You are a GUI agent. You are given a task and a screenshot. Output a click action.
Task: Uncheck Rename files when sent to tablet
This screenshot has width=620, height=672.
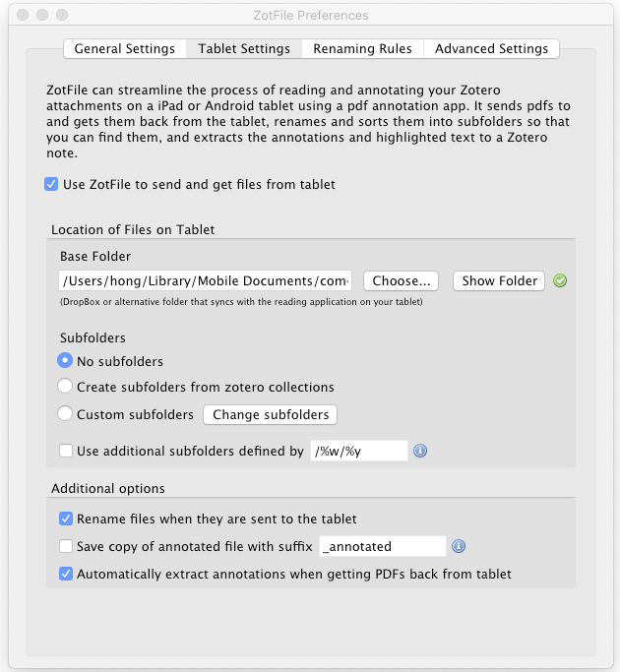click(66, 519)
